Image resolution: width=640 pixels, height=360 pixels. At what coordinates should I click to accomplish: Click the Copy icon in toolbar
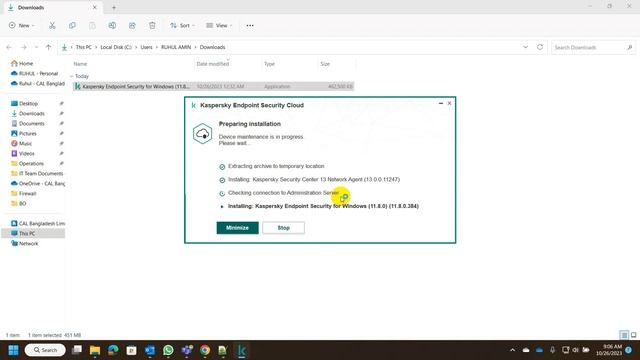tap(72, 25)
